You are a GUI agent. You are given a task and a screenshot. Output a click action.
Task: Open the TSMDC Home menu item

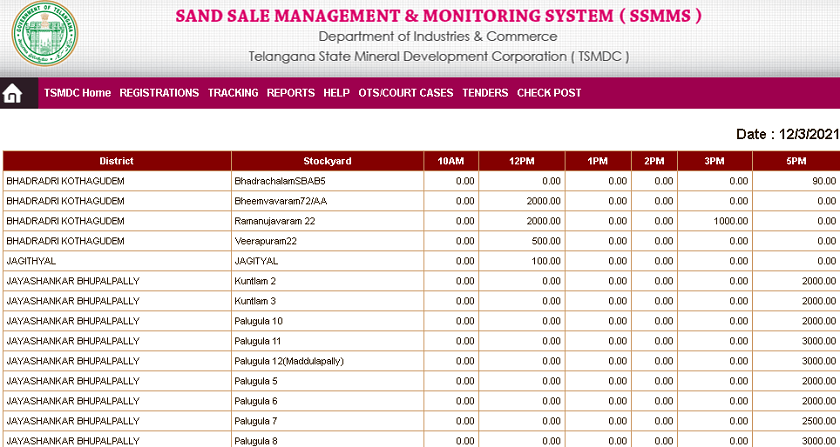[x=77, y=93]
